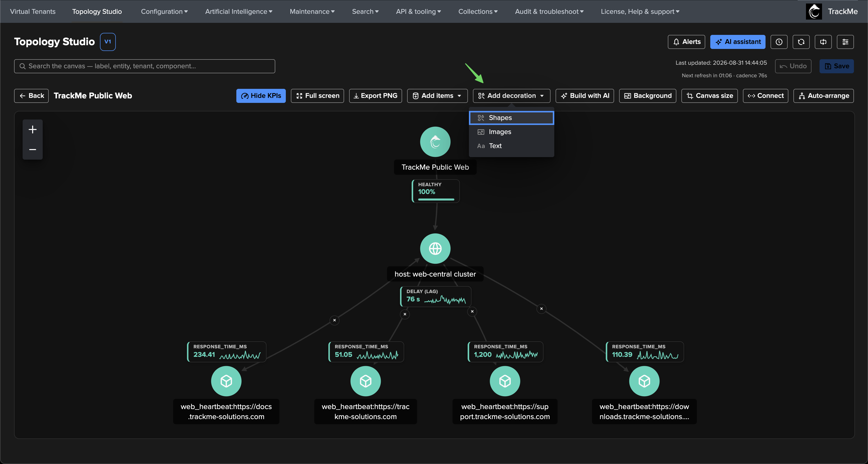
Task: Toggle Hide KPIs
Action: coord(261,96)
